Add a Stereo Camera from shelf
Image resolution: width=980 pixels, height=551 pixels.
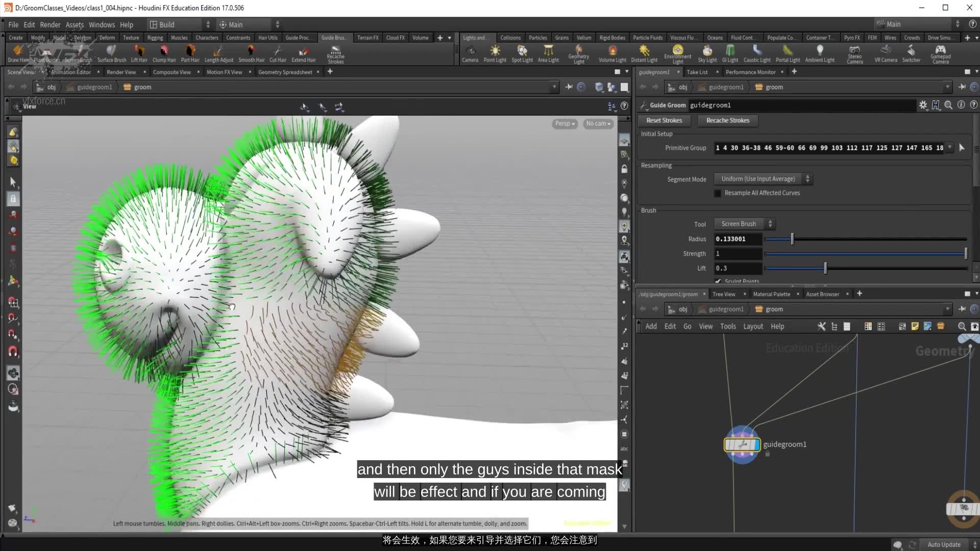pos(855,55)
